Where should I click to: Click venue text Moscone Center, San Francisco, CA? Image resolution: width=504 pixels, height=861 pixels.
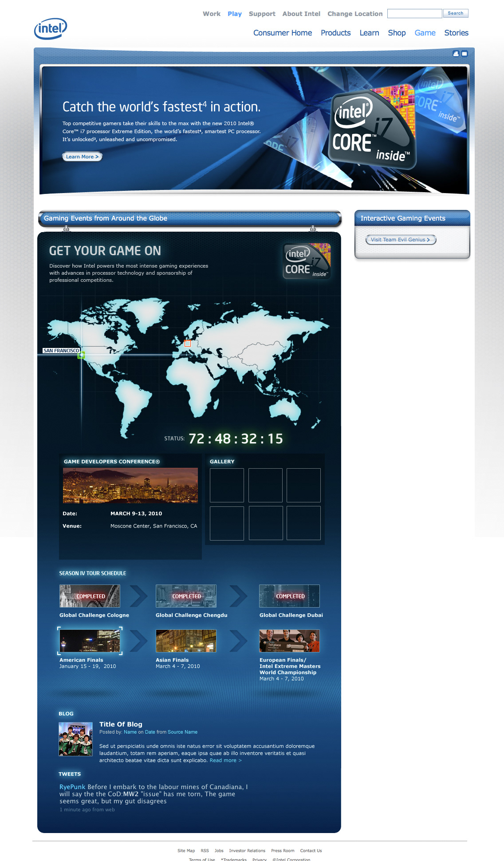pos(154,526)
